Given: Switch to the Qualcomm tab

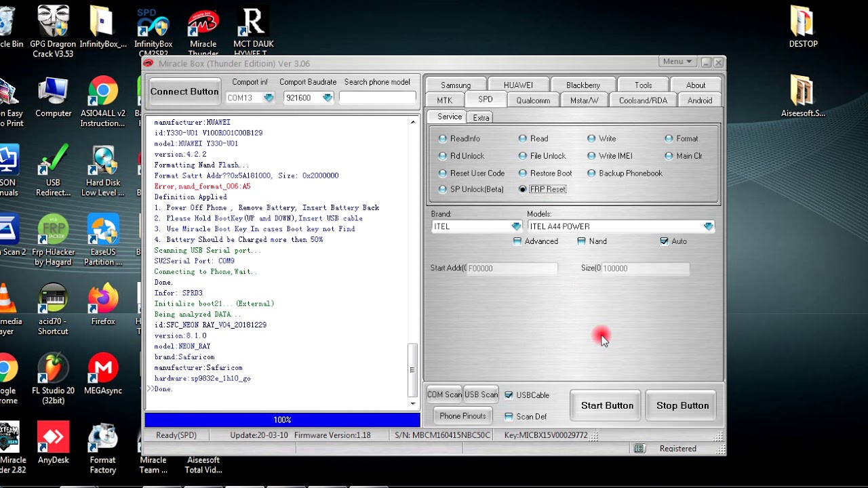Looking at the screenshot, I should tap(533, 100).
